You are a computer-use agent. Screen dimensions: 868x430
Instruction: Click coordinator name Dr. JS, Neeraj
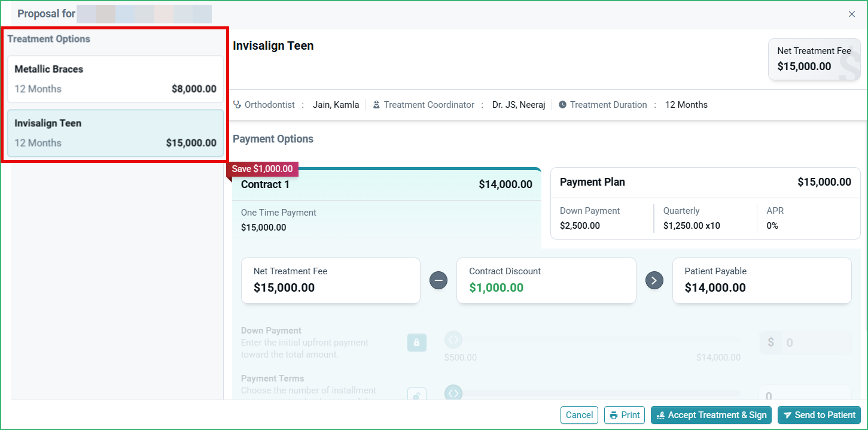point(519,105)
